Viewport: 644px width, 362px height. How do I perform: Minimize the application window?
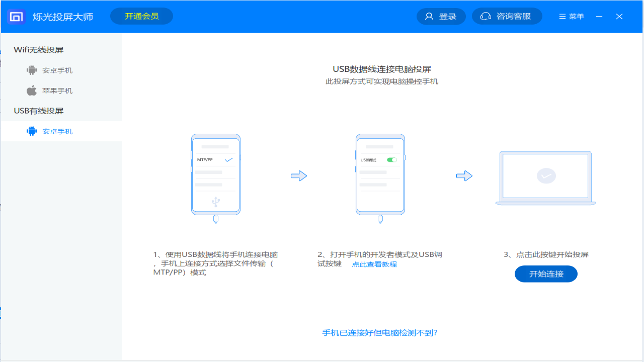coord(599,17)
